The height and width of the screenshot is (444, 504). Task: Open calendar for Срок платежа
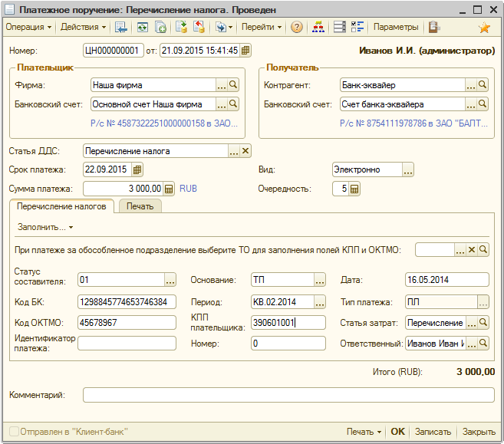[x=137, y=169]
